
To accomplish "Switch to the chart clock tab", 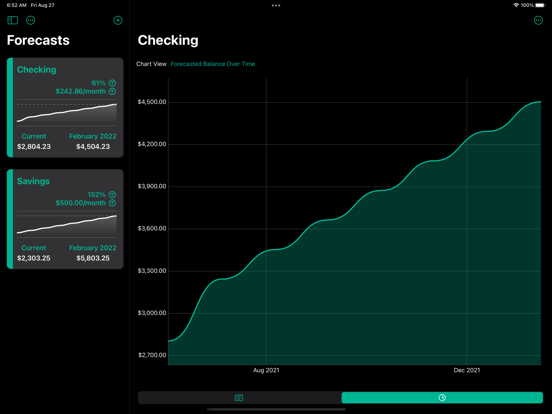I will [442, 397].
